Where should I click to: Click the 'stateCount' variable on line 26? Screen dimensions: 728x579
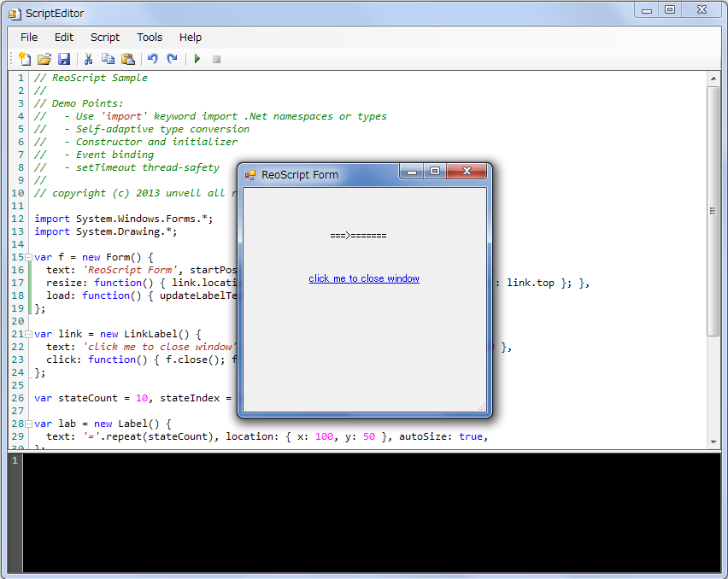tap(88, 398)
